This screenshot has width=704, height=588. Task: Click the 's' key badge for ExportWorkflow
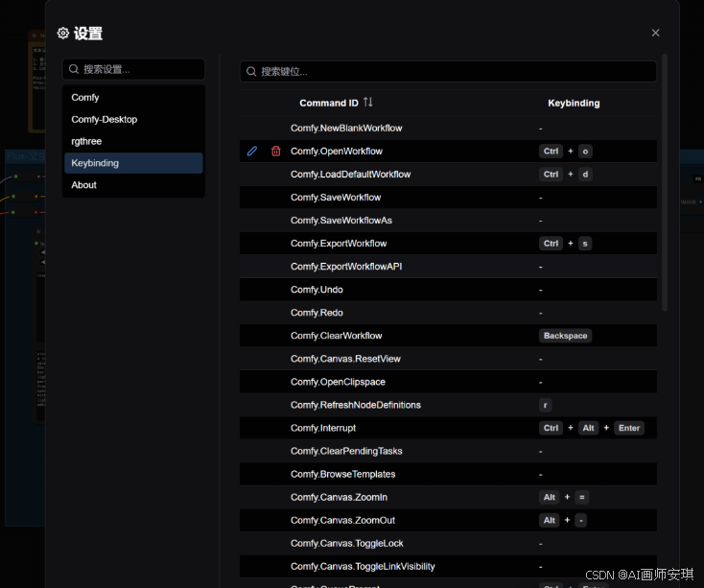pos(585,244)
